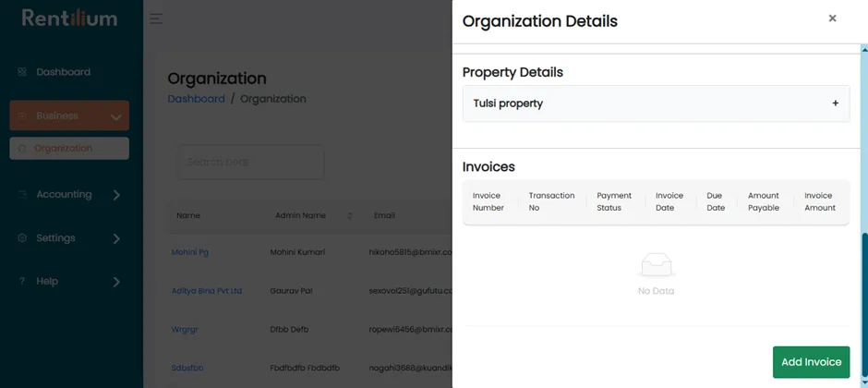The width and height of the screenshot is (868, 388).
Task: Click the nogahi3688 email cell
Action: point(411,368)
